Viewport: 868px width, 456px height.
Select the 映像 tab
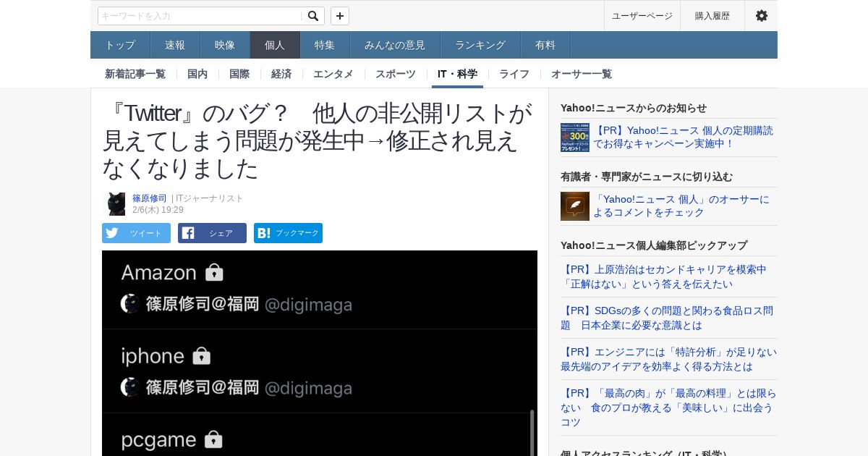[x=225, y=45]
